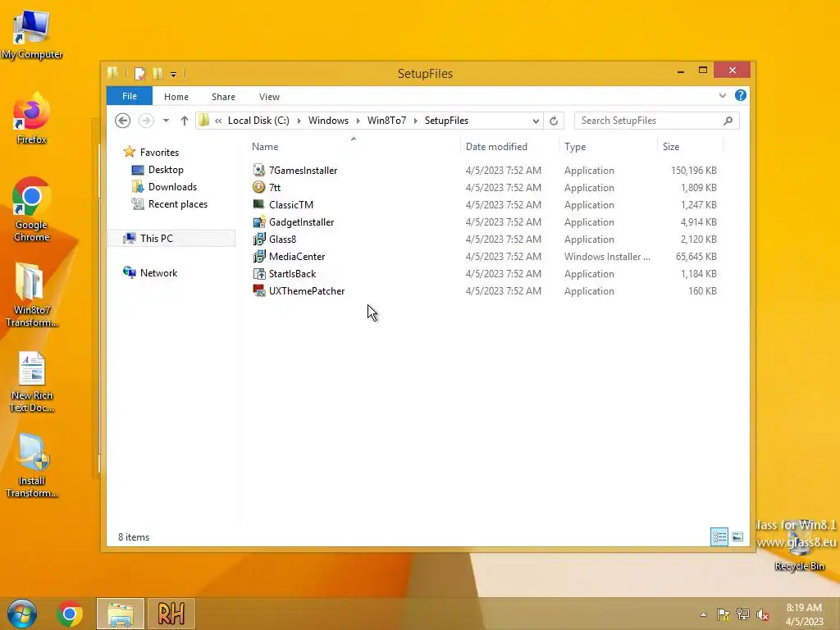Click the StartIsBack file icon
The height and width of the screenshot is (630, 840).
tap(258, 274)
